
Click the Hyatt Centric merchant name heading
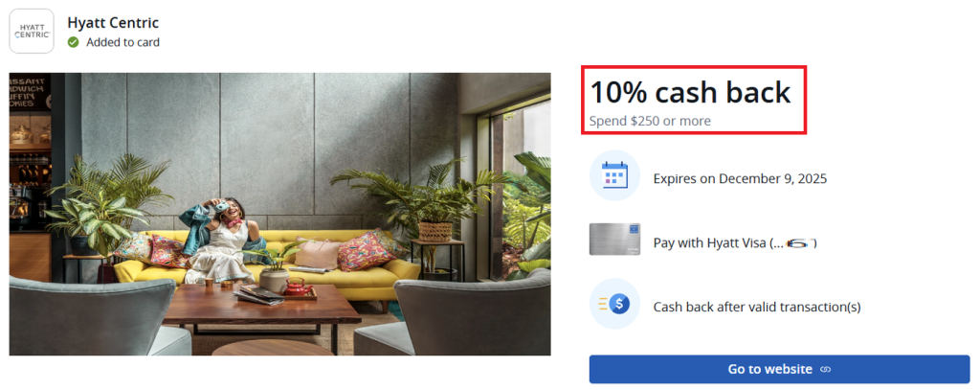click(113, 23)
